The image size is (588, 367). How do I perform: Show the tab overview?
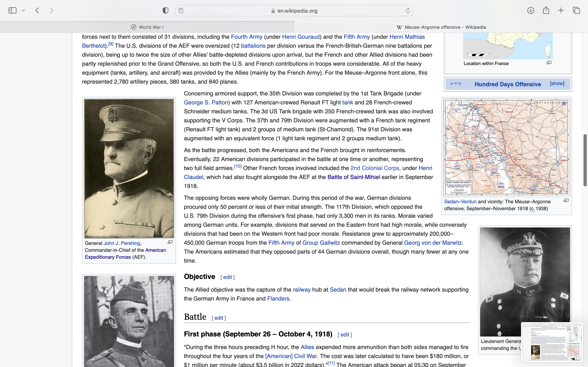(x=576, y=10)
